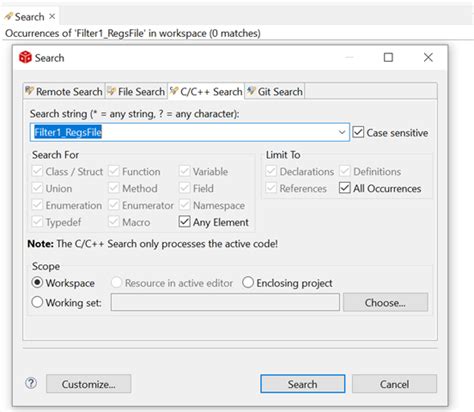Viewport: 474px width, 412px height.
Task: Click the help question mark icon
Action: (31, 383)
